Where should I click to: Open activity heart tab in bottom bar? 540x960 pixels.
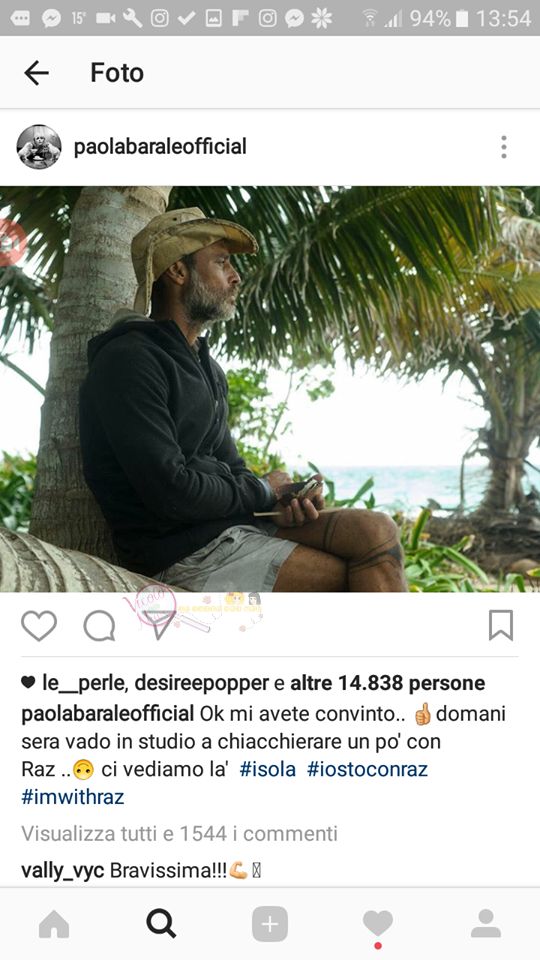pyautogui.click(x=378, y=924)
